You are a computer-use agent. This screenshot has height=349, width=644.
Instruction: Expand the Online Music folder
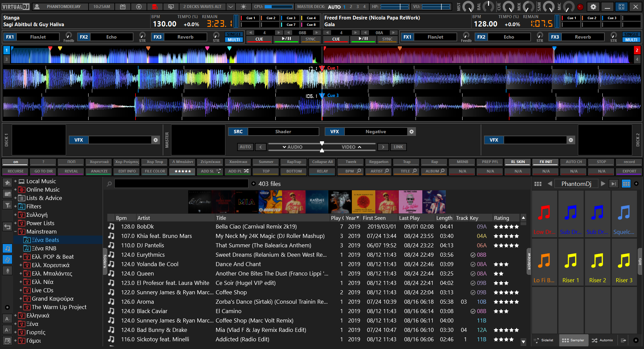pos(15,190)
